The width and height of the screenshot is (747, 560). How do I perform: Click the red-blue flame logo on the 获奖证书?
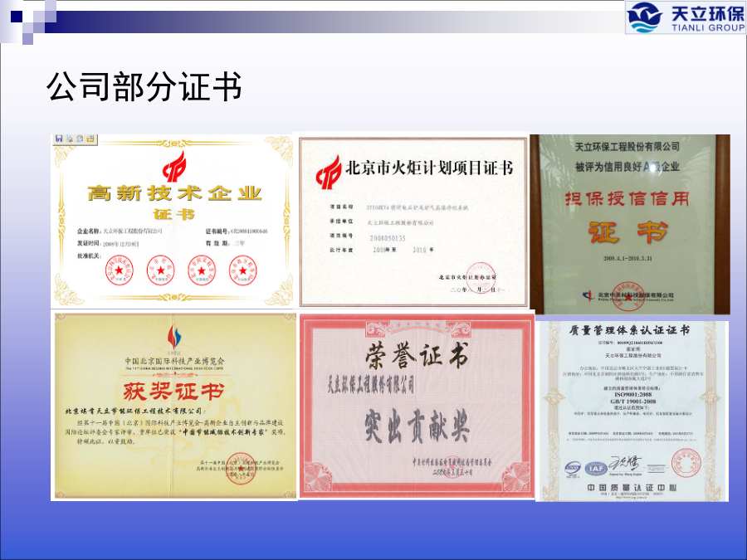(174, 336)
